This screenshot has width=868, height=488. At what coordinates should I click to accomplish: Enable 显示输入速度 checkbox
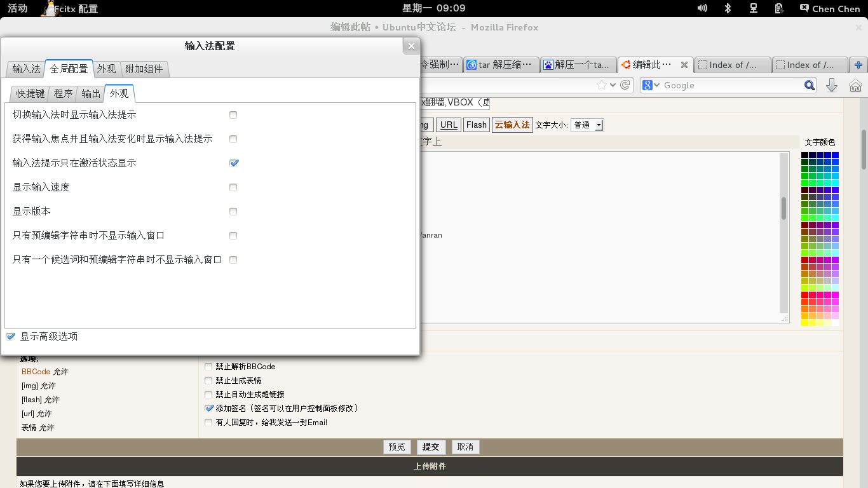coord(233,187)
